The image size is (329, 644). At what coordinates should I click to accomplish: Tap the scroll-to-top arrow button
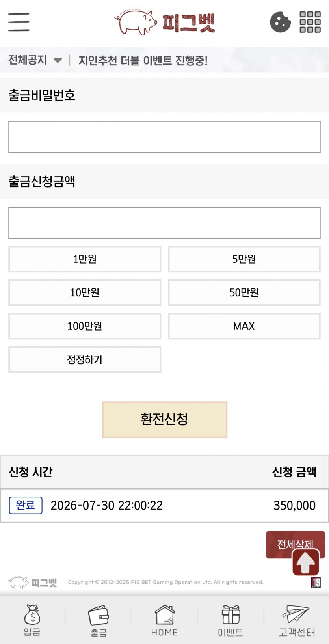coord(306,562)
